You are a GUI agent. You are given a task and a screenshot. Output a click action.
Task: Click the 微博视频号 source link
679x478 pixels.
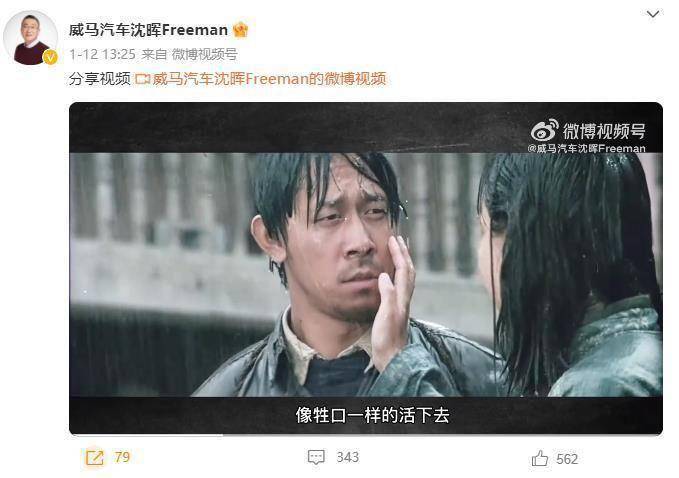(x=204, y=54)
